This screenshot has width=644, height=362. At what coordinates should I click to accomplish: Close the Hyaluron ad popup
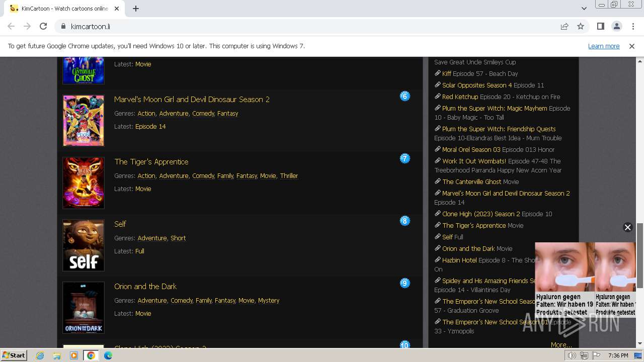[627, 227]
